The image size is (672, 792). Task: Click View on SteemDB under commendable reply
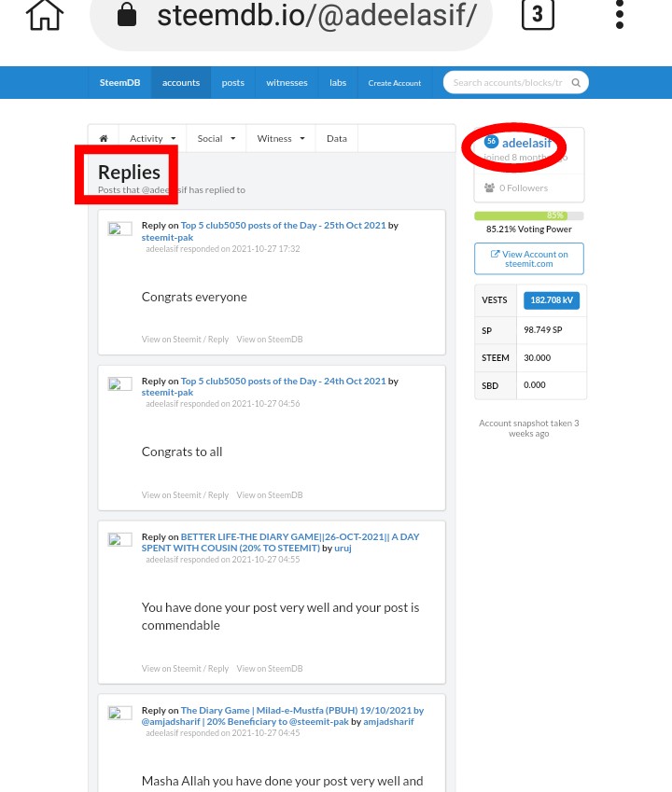[x=270, y=668]
